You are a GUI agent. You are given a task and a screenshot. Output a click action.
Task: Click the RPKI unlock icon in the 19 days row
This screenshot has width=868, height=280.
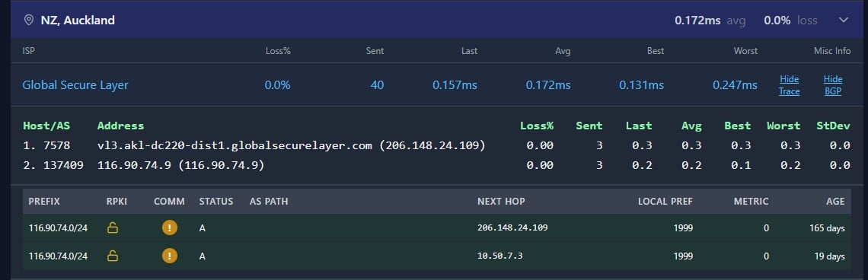(x=113, y=256)
